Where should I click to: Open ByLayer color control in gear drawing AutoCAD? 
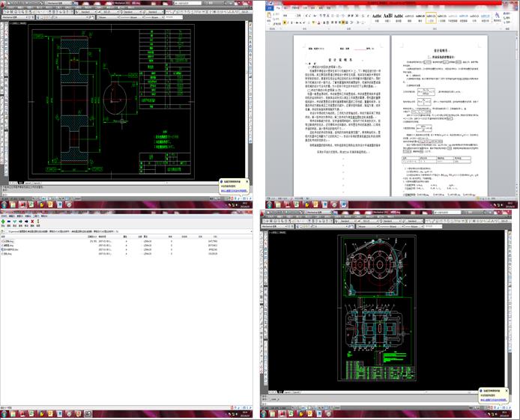point(107,17)
